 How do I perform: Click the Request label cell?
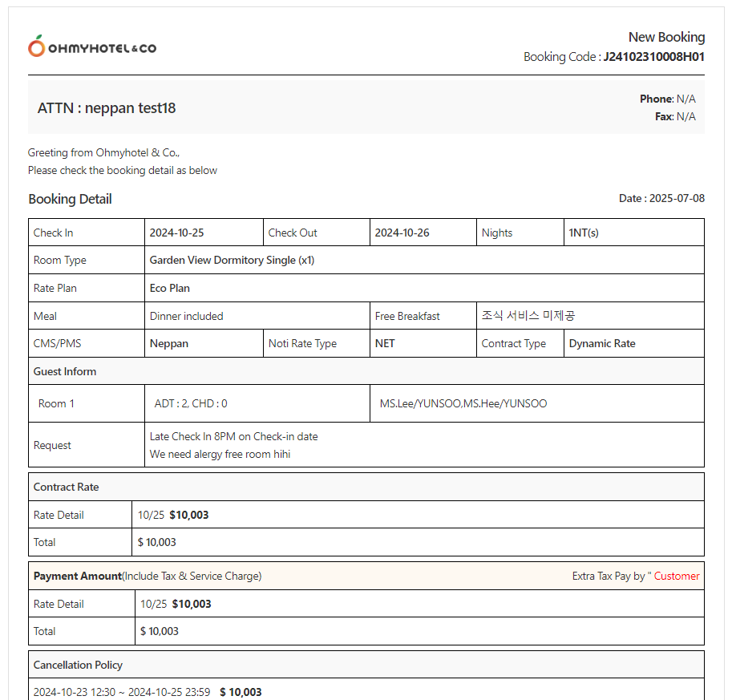[x=87, y=445]
